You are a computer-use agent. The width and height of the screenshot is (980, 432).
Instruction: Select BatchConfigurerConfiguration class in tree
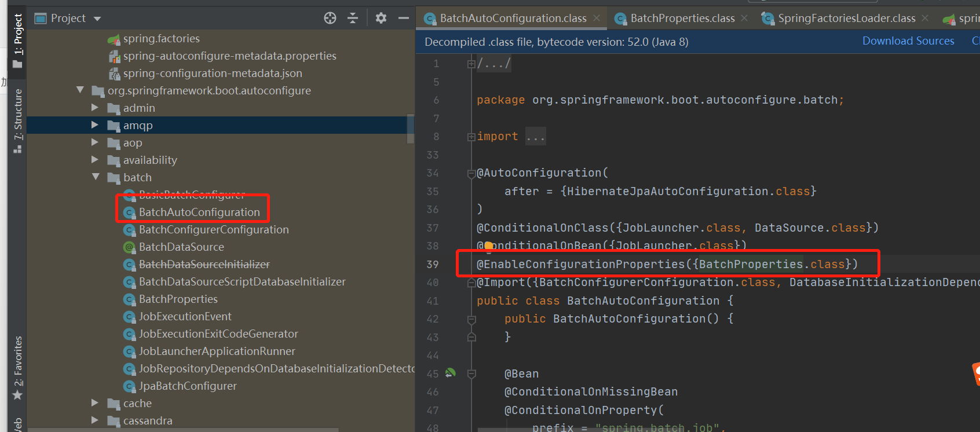click(214, 230)
